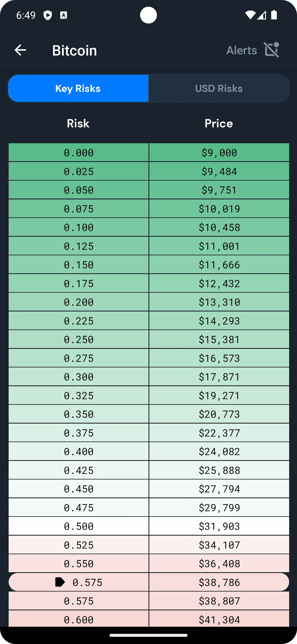
Task: Tap the Price column header
Action: [219, 123]
